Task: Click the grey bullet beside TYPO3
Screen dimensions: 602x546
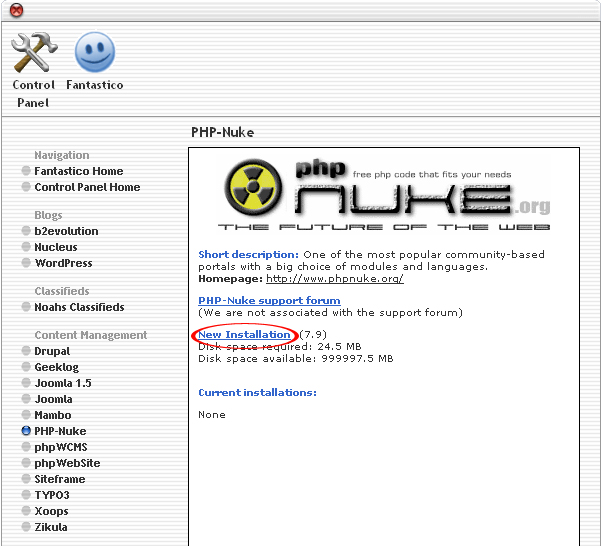Action: (x=26, y=495)
